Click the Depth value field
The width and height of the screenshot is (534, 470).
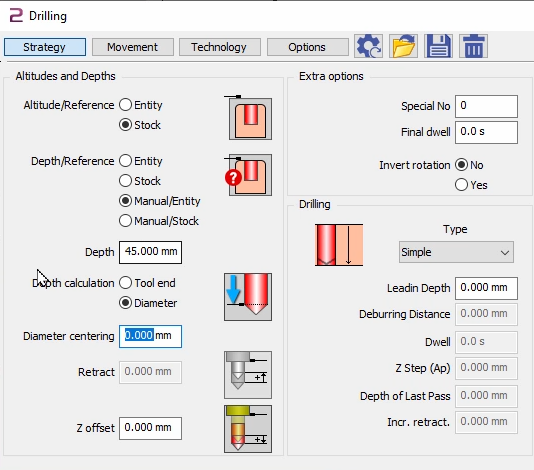[x=151, y=252]
